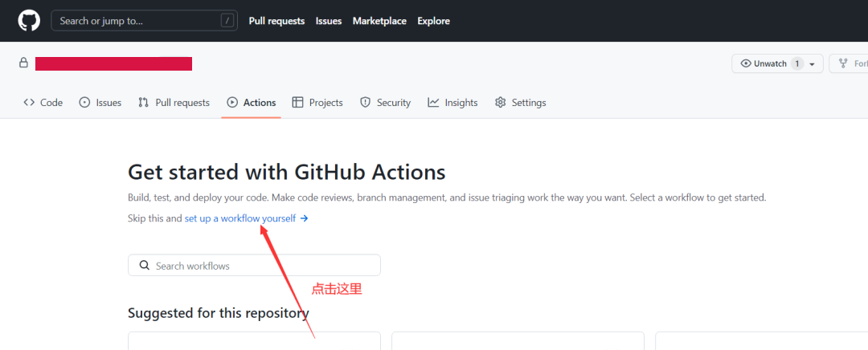Focus the Search or jump to field
This screenshot has width=868, height=350.
[x=145, y=21]
